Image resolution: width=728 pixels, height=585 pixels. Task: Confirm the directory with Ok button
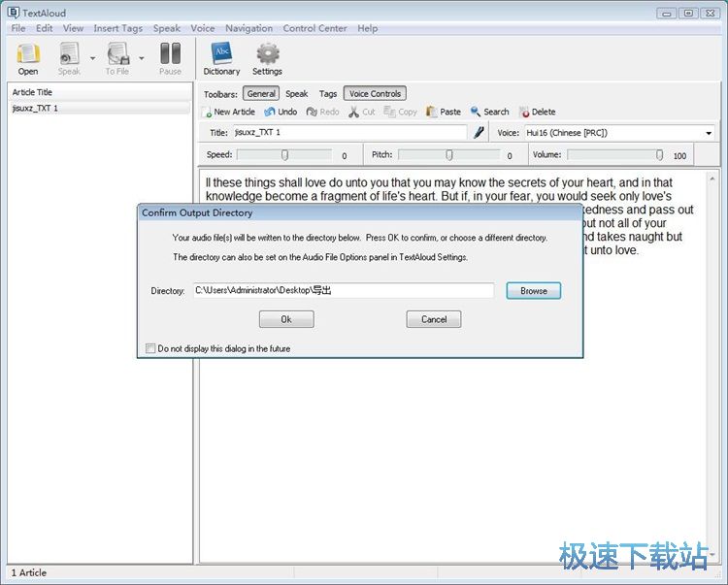(x=286, y=319)
